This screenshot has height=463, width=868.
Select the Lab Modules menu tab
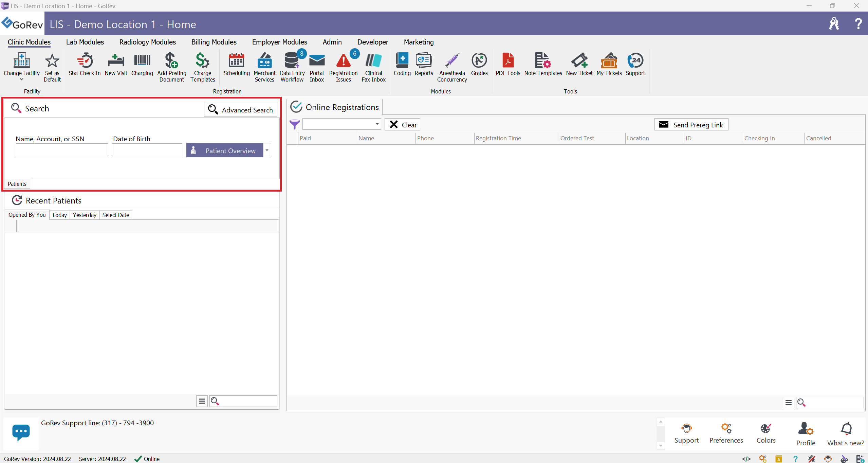[x=85, y=42]
